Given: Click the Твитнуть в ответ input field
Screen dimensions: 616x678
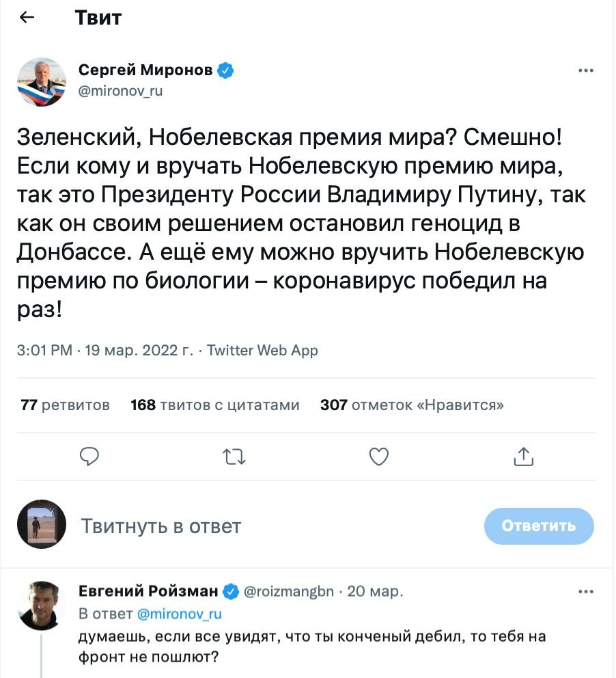Looking at the screenshot, I should [161, 526].
